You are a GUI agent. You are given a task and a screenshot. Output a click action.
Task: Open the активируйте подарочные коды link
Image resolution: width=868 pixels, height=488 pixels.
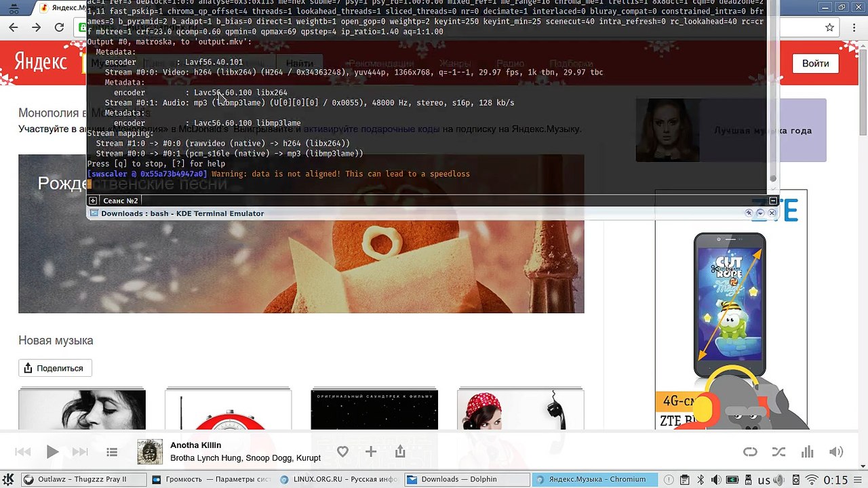[x=372, y=129]
